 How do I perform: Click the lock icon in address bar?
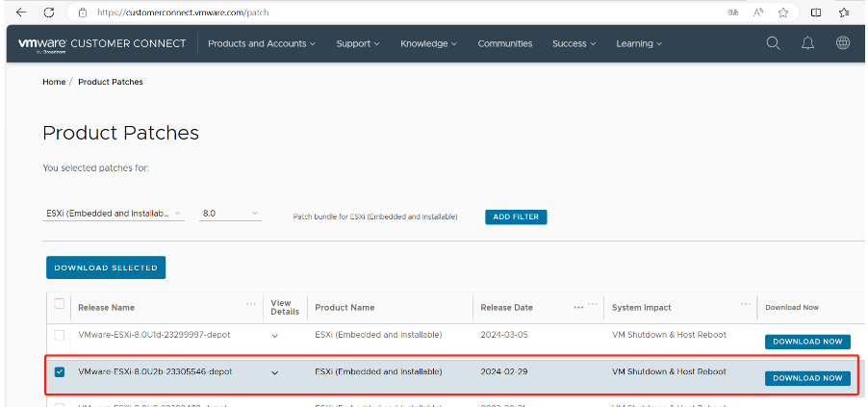coord(83,13)
